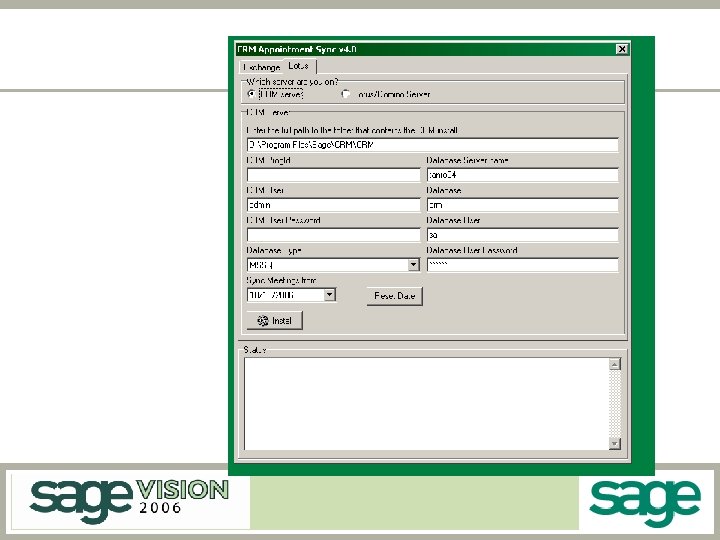Select the Lotus tab
The image size is (720, 540).
pyautogui.click(x=299, y=66)
